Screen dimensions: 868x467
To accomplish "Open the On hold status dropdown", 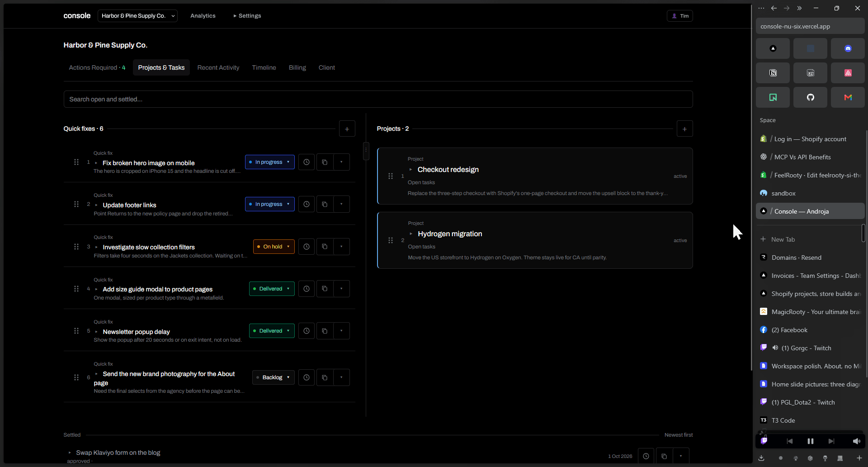I will coord(274,247).
